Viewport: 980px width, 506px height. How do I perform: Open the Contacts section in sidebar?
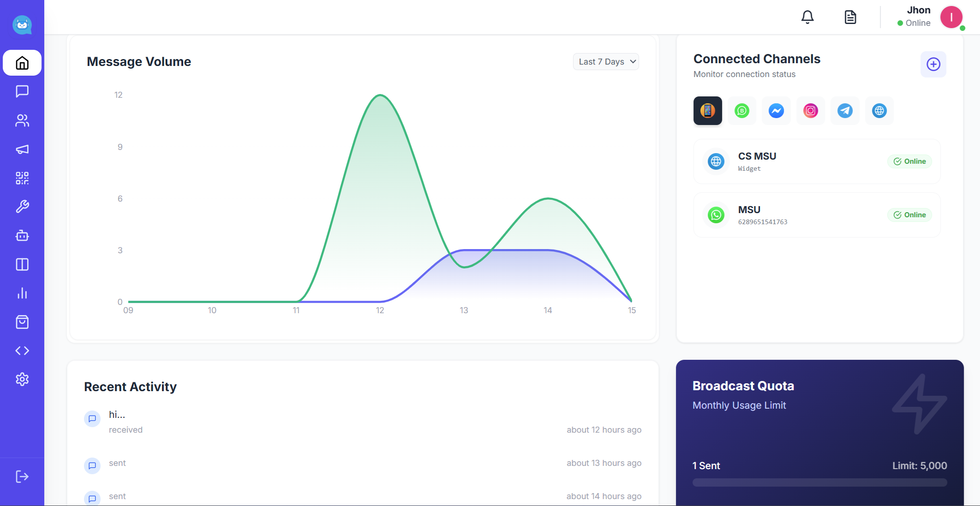click(22, 121)
